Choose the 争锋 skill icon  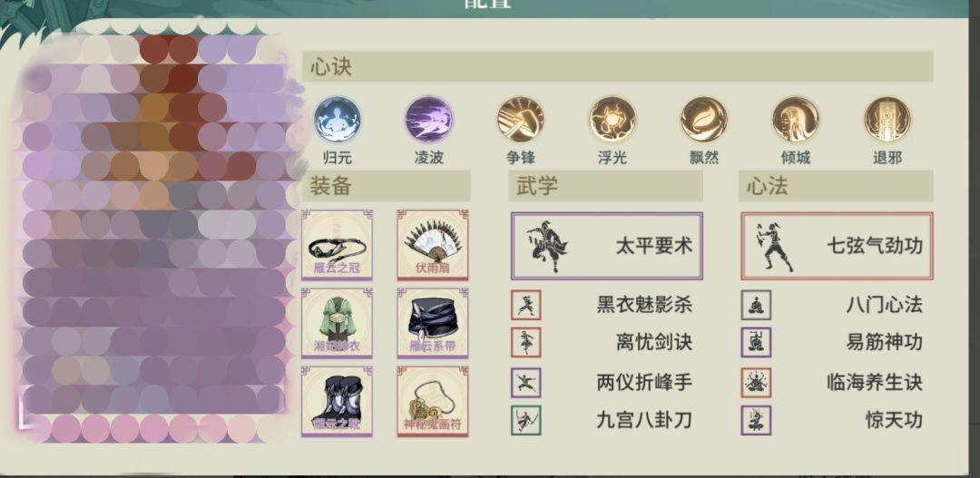click(x=521, y=120)
